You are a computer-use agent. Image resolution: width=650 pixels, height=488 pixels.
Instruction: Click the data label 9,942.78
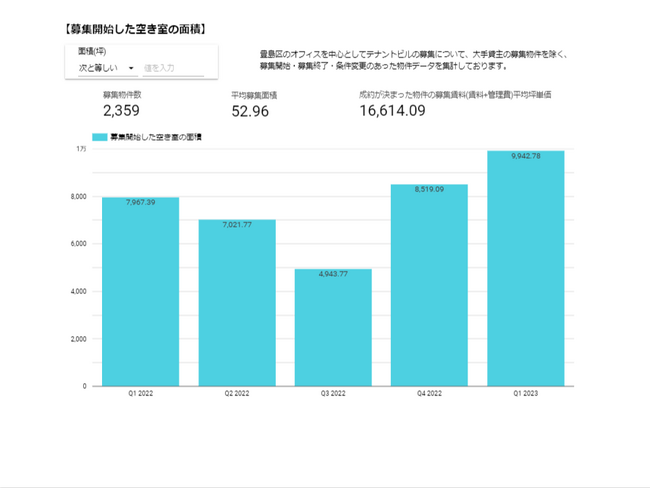(x=525, y=156)
